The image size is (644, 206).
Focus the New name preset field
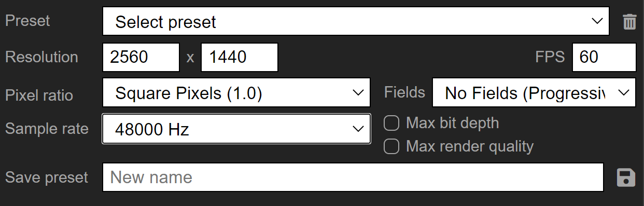click(353, 177)
